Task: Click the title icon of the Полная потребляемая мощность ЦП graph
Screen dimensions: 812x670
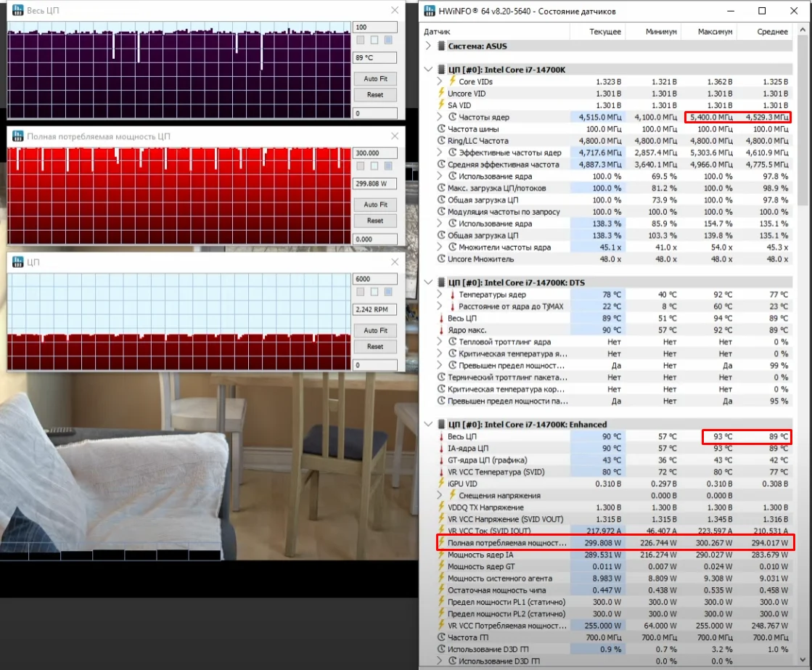Action: tap(18, 136)
